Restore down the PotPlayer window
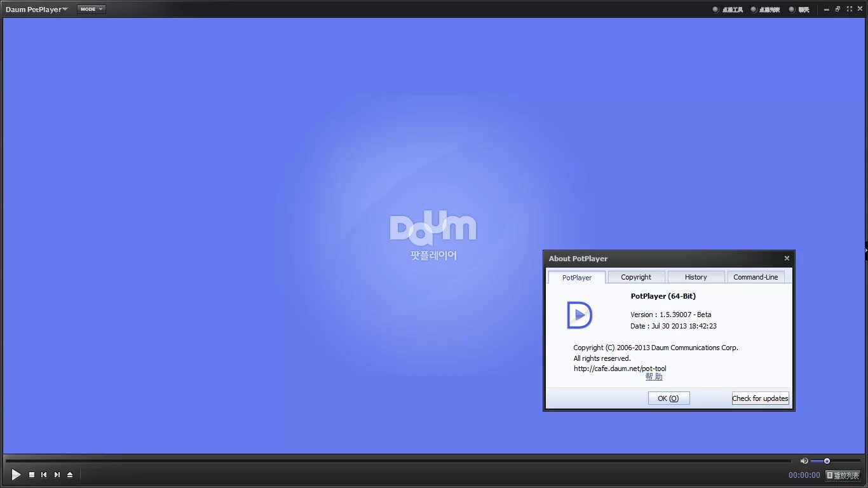Image resolution: width=868 pixels, height=488 pixels. (x=838, y=10)
